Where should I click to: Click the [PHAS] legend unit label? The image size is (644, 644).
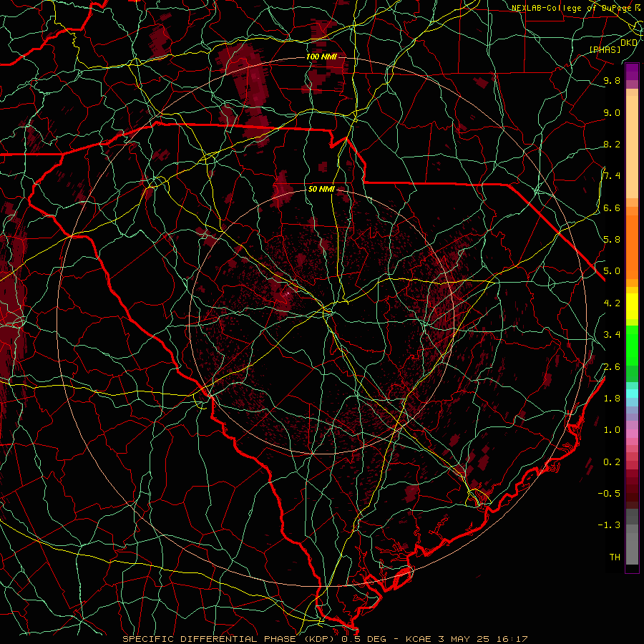605,50
